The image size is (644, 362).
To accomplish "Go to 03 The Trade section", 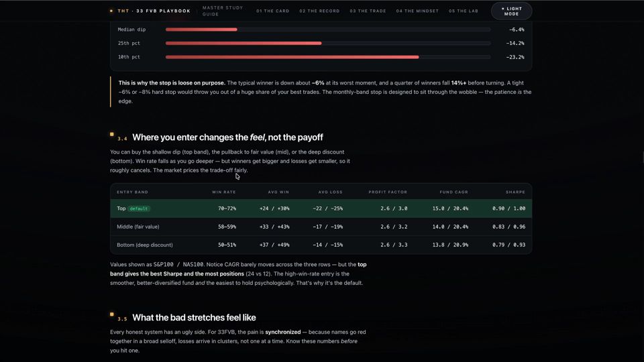I will tap(368, 11).
